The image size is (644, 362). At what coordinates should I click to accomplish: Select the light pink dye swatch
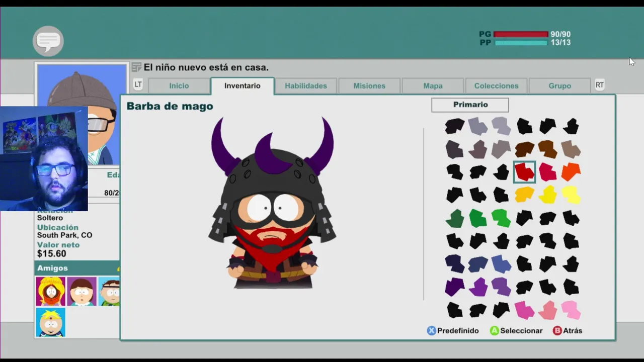point(571,310)
